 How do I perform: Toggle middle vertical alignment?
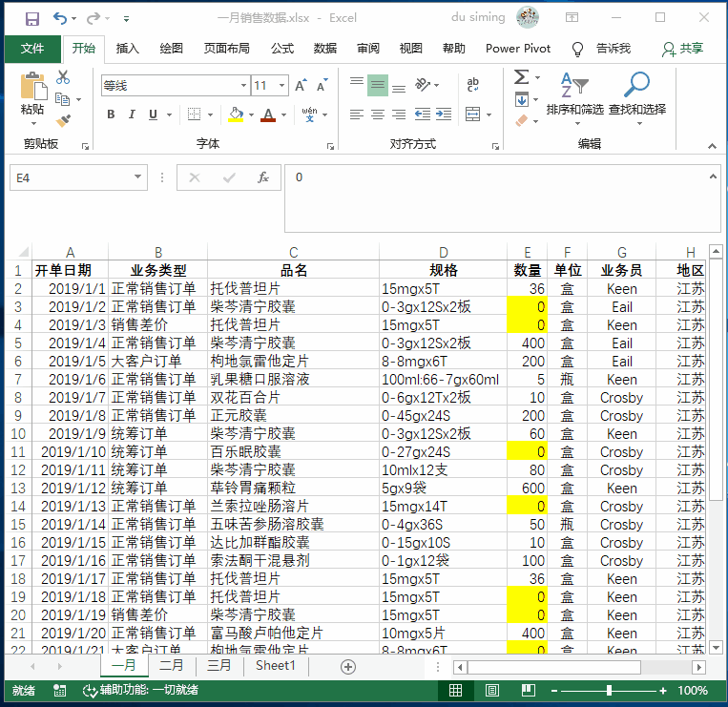(378, 86)
